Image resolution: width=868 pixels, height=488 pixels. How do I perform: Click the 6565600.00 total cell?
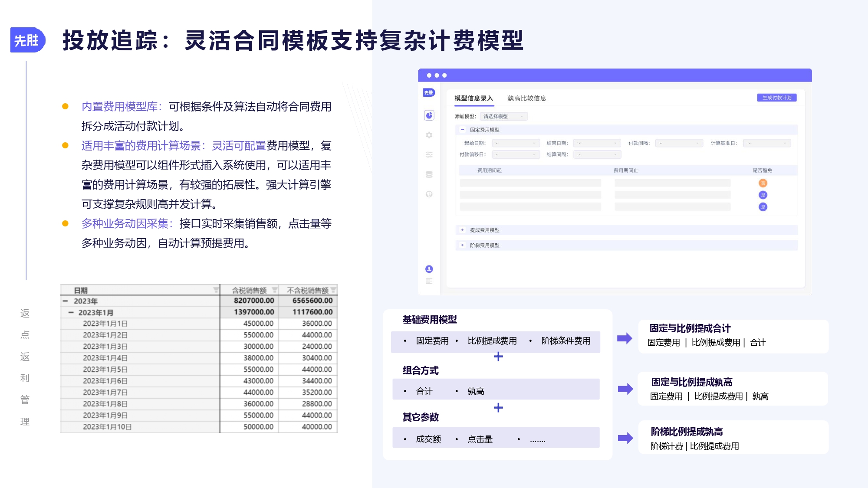308,301
